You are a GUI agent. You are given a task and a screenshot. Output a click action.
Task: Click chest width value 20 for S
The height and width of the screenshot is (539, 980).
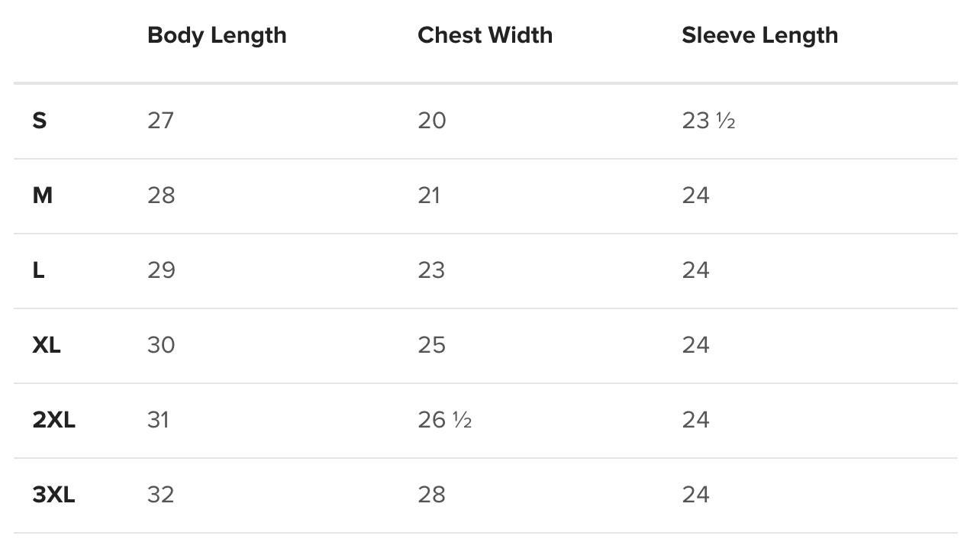pyautogui.click(x=432, y=121)
